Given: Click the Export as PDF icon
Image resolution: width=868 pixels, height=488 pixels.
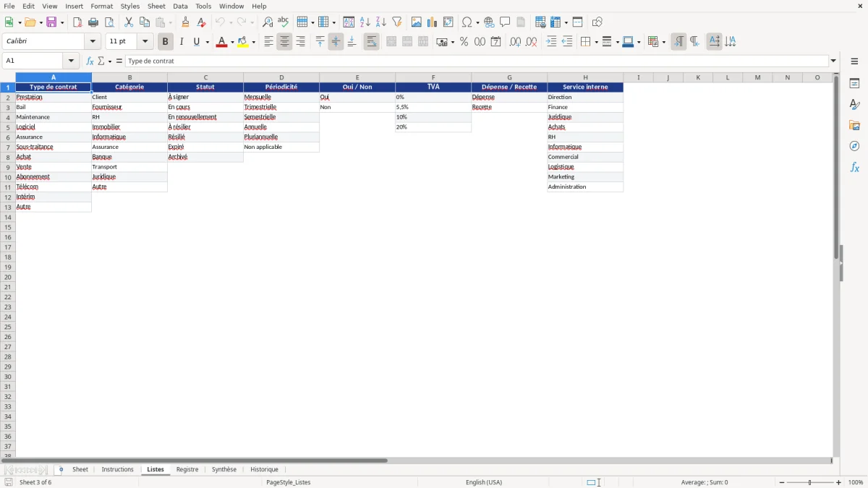Looking at the screenshot, I should click(x=77, y=22).
